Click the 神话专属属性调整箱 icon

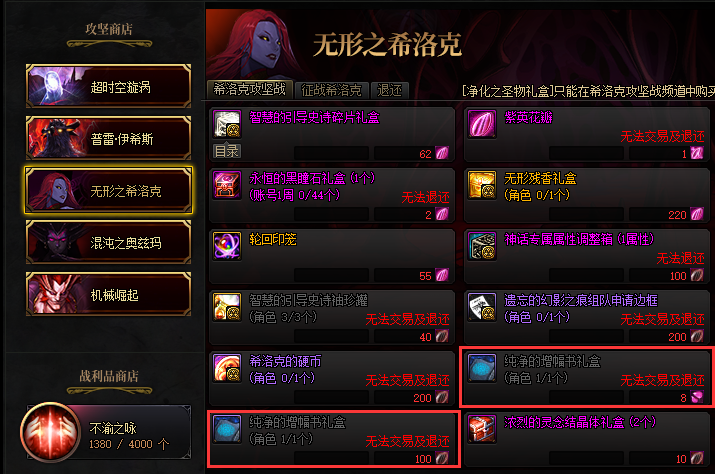tap(482, 246)
